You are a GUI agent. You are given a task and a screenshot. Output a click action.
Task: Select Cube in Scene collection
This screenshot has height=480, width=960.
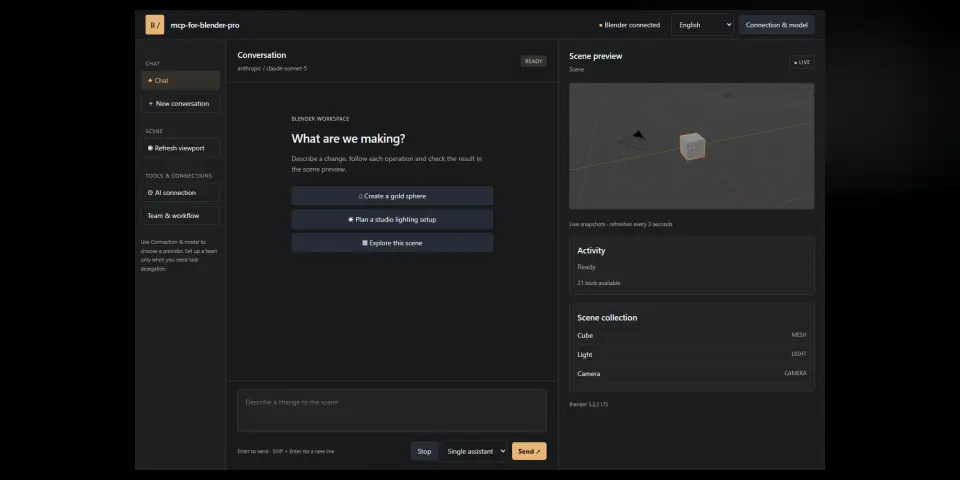[692, 336]
